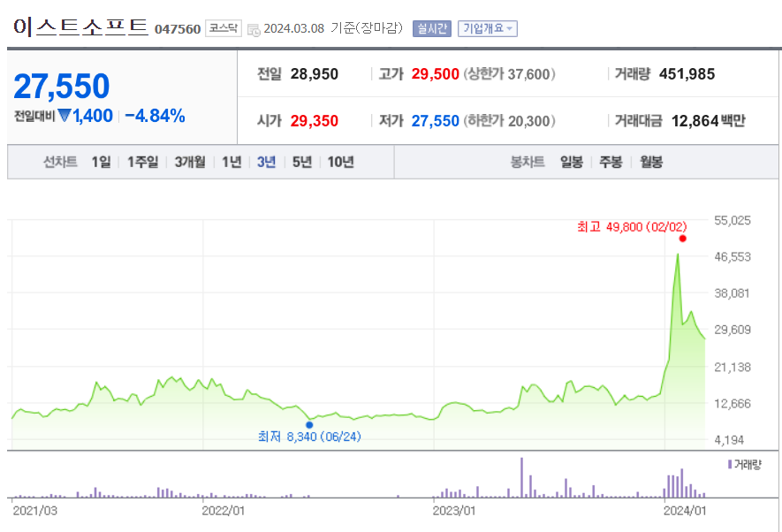The height and width of the screenshot is (532, 782).
Task: Click the calendar icon beside 2024.03.08
Action: 253,27
